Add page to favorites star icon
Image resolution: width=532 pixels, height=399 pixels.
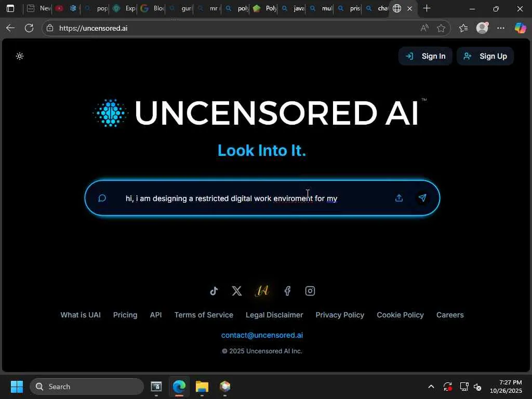pos(441,28)
